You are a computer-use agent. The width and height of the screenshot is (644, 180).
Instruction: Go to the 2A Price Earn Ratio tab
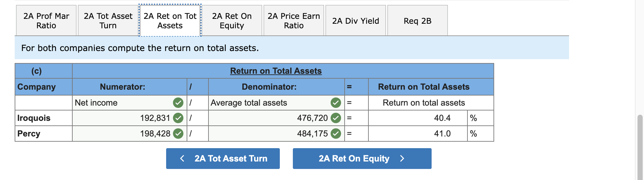294,20
